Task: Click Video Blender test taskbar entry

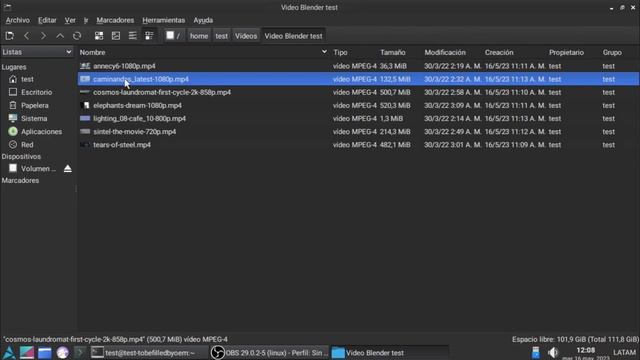Action: pyautogui.click(x=389, y=353)
